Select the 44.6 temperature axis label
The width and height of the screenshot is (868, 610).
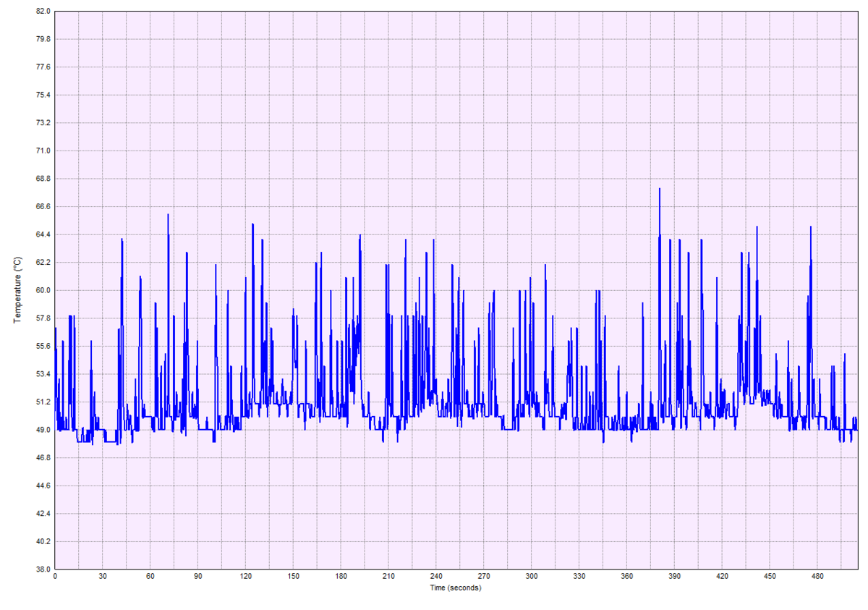pyautogui.click(x=43, y=485)
